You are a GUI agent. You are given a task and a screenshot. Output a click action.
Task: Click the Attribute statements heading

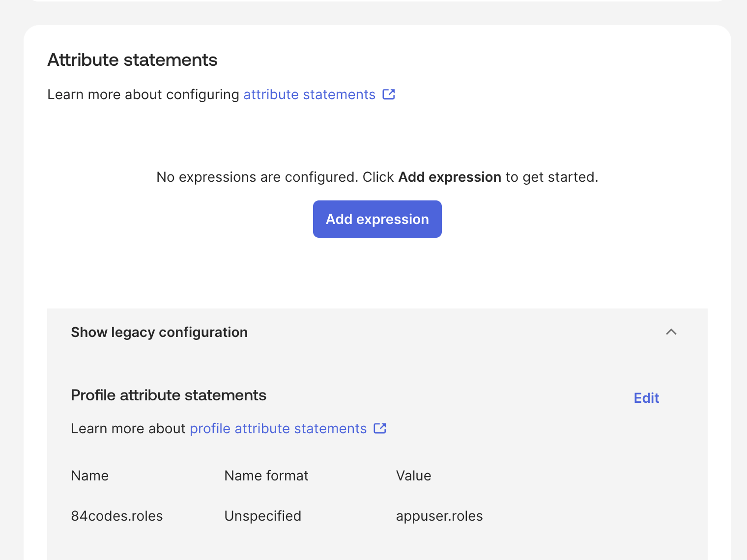click(x=132, y=60)
